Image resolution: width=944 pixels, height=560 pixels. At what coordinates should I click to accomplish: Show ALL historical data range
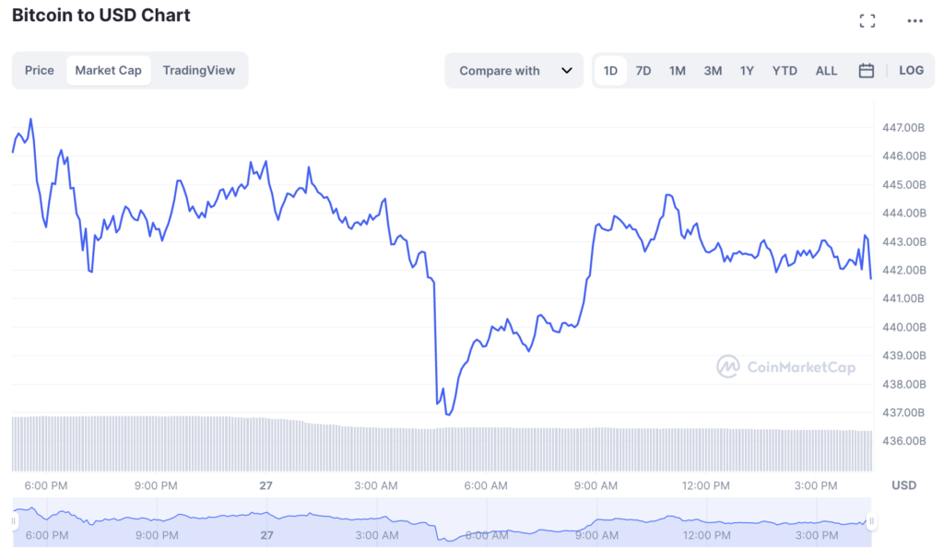(x=827, y=71)
